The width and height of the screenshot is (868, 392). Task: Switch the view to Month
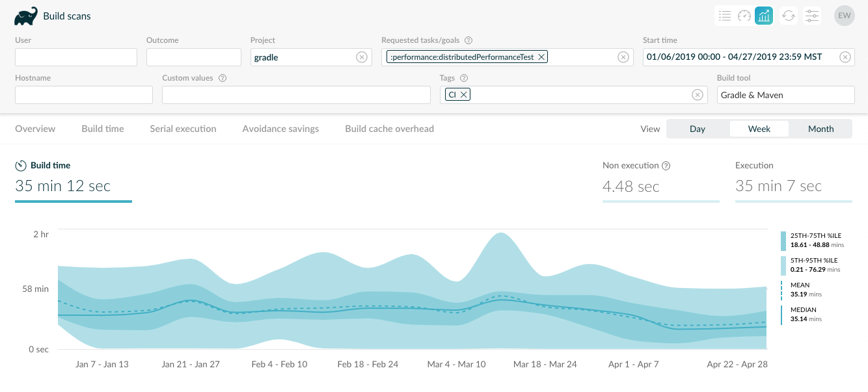pyautogui.click(x=821, y=129)
